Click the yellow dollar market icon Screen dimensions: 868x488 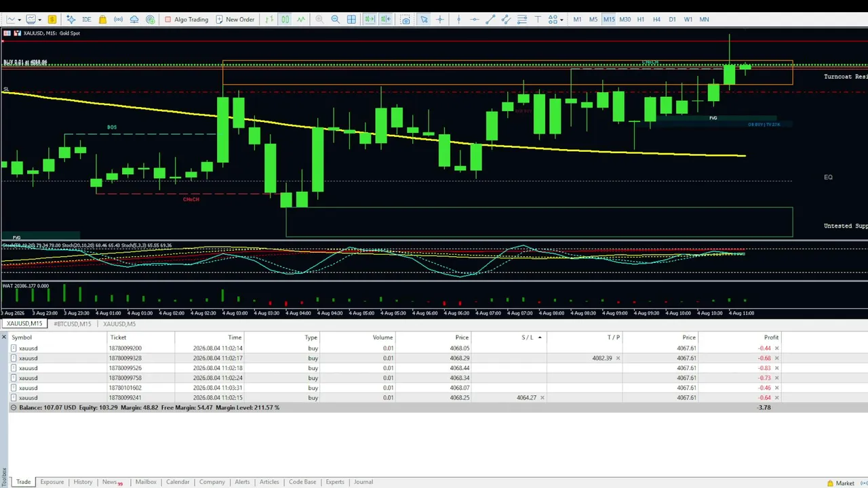(x=52, y=19)
